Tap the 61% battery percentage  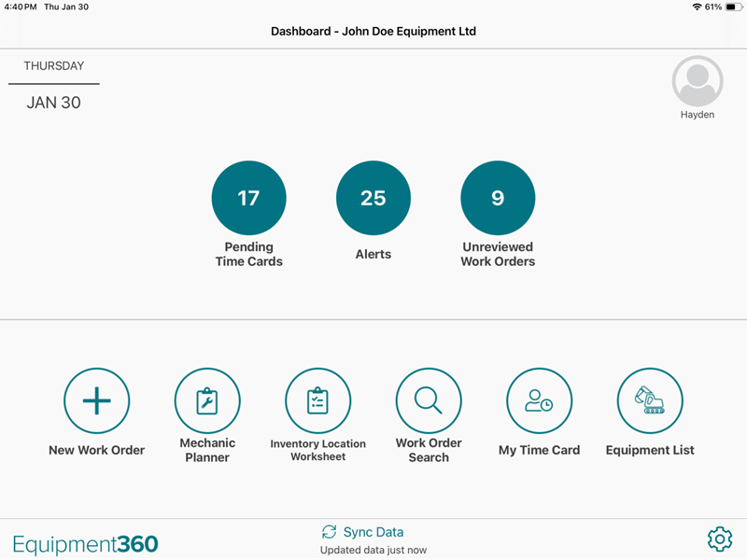(713, 7)
